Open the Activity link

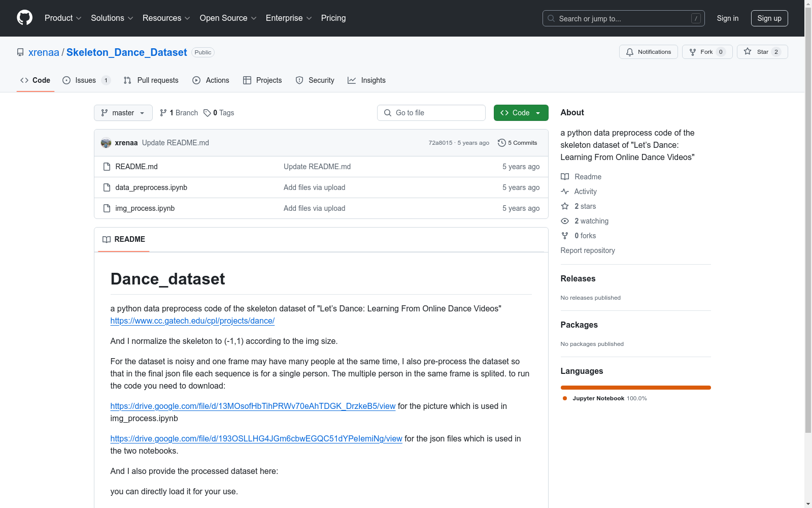pyautogui.click(x=579, y=192)
